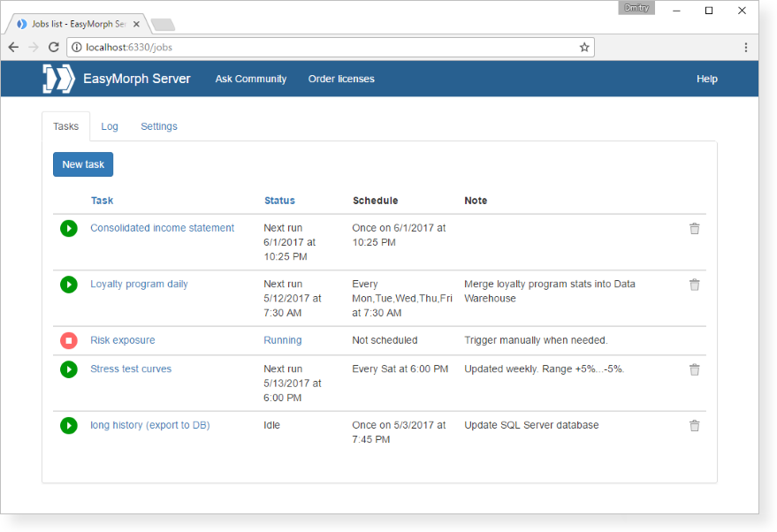Sort by the Status column header
Screen dimensions: 777x532
(279, 201)
